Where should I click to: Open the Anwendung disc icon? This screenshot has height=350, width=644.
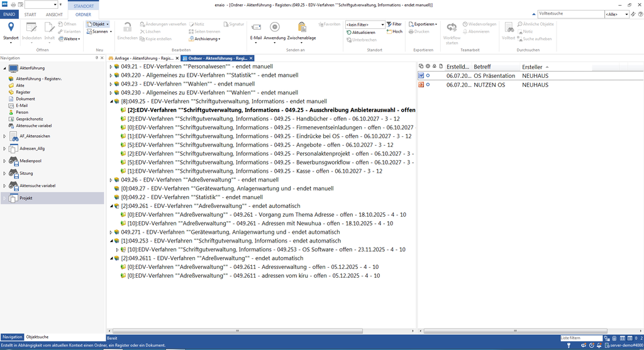tap(274, 27)
